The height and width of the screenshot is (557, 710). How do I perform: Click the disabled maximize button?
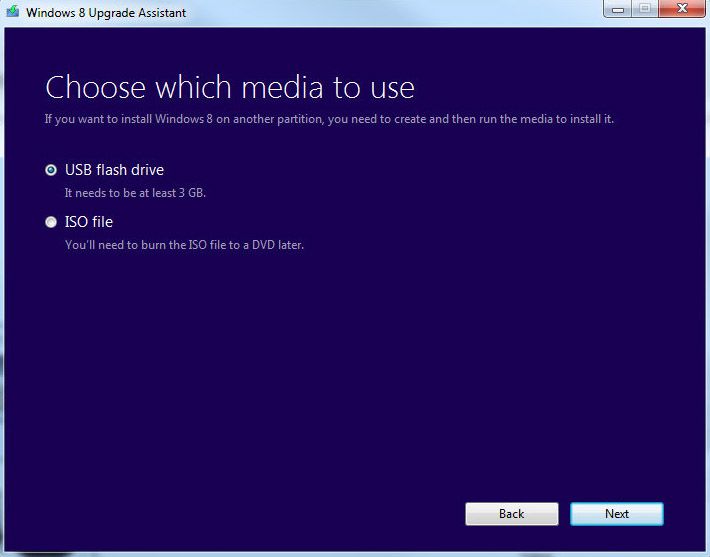645,9
